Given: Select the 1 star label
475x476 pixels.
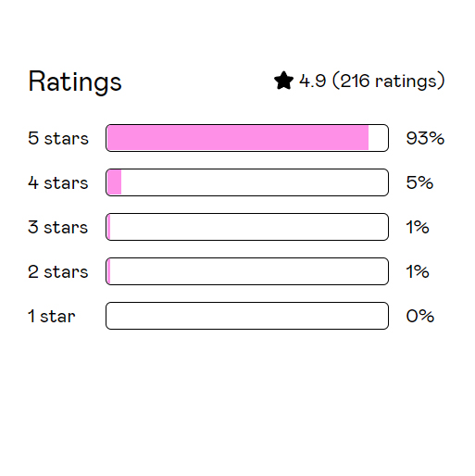Looking at the screenshot, I should click(52, 316).
